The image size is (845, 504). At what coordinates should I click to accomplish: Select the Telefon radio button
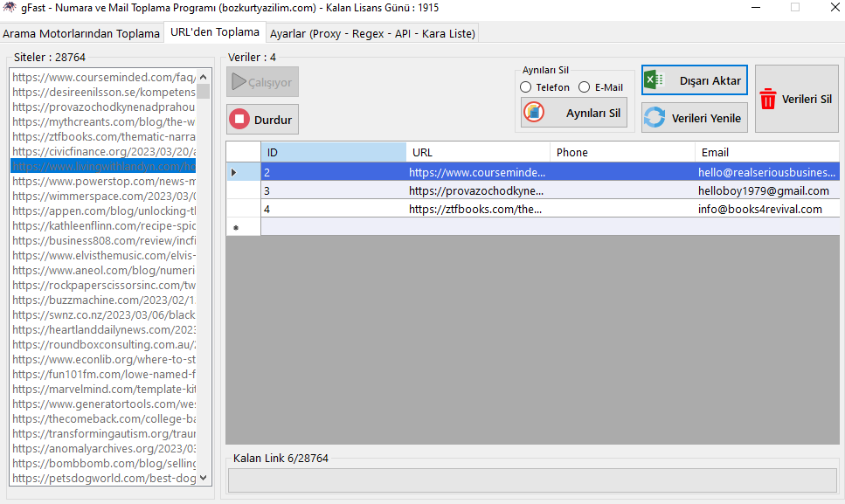525,87
